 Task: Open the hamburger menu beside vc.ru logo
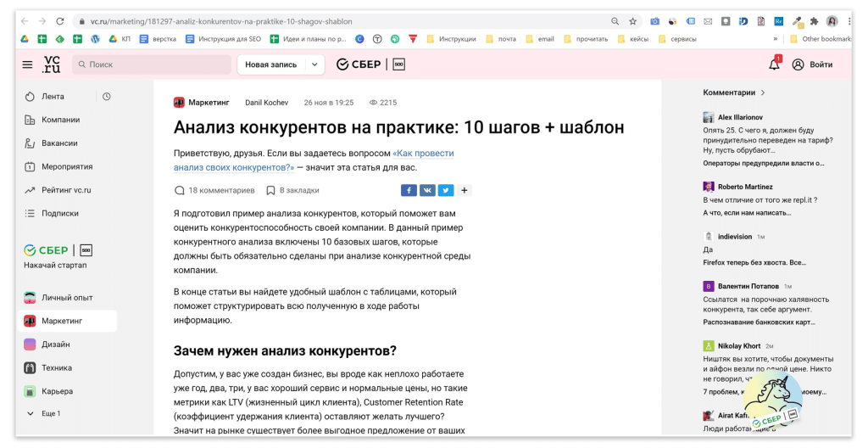pos(27,64)
